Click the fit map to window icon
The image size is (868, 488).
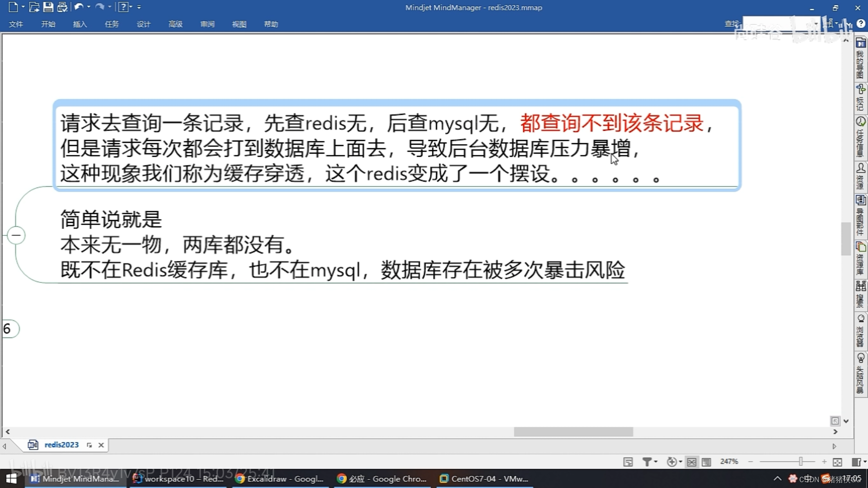point(837,462)
